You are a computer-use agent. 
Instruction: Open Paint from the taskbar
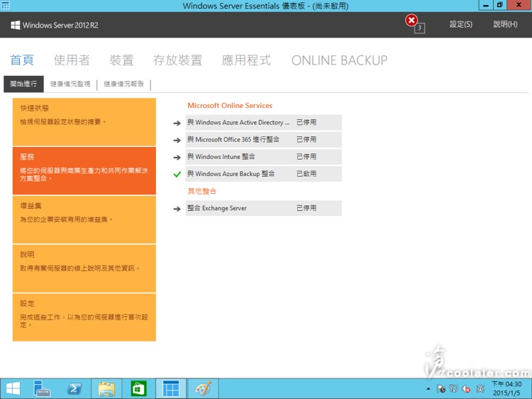pyautogui.click(x=203, y=389)
